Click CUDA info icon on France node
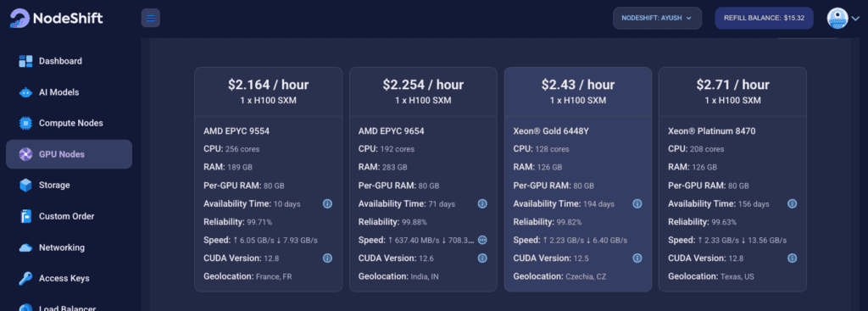The image size is (868, 311). pyautogui.click(x=328, y=258)
